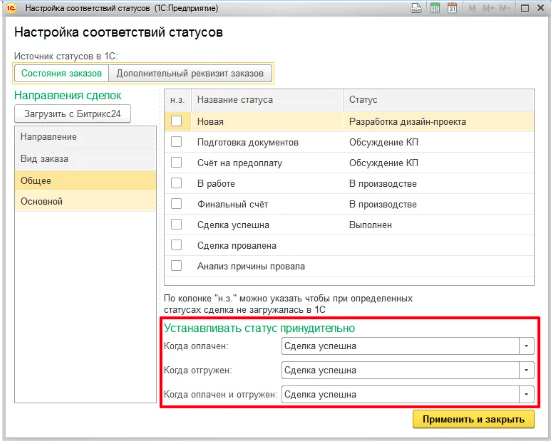This screenshot has height=444, width=552.
Task: Select the Новая status name cell
Action: [267, 121]
